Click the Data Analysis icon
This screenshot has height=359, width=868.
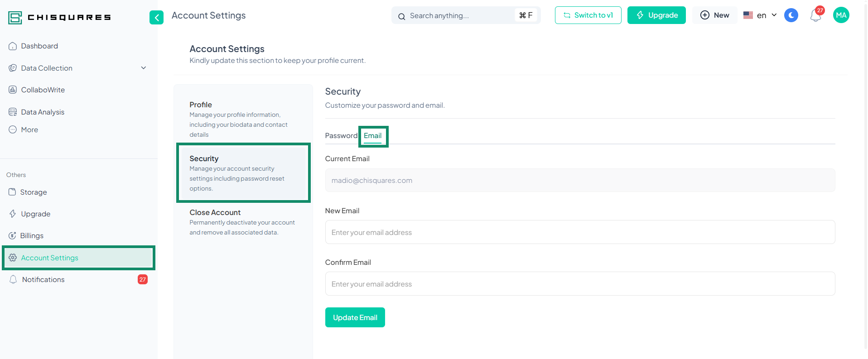pyautogui.click(x=13, y=112)
